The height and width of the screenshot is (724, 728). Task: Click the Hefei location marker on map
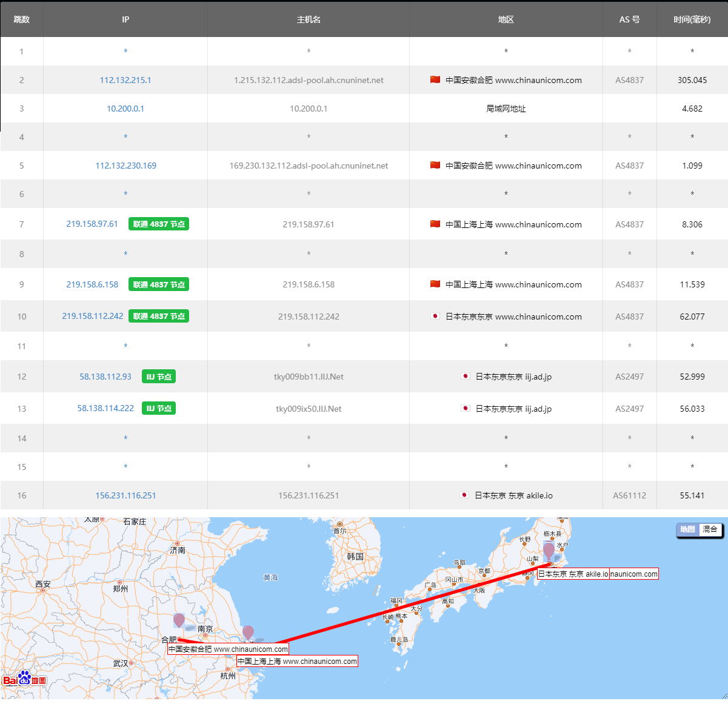(179, 620)
